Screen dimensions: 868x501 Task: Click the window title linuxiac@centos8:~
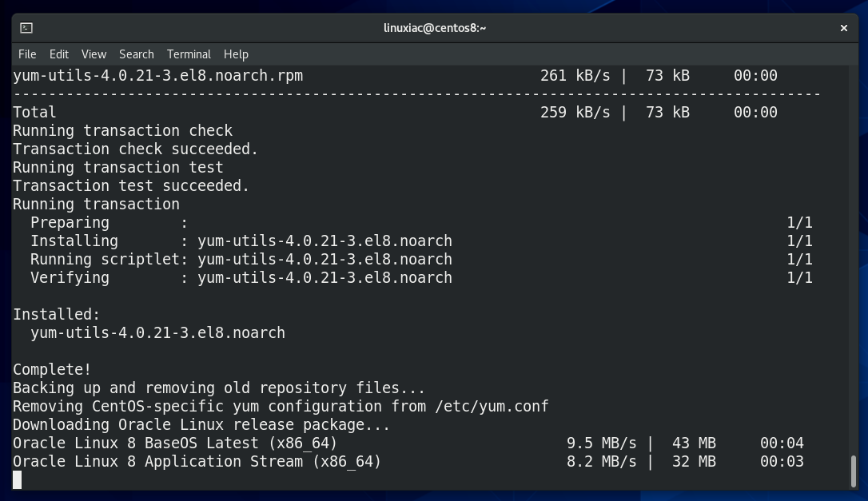tap(435, 28)
